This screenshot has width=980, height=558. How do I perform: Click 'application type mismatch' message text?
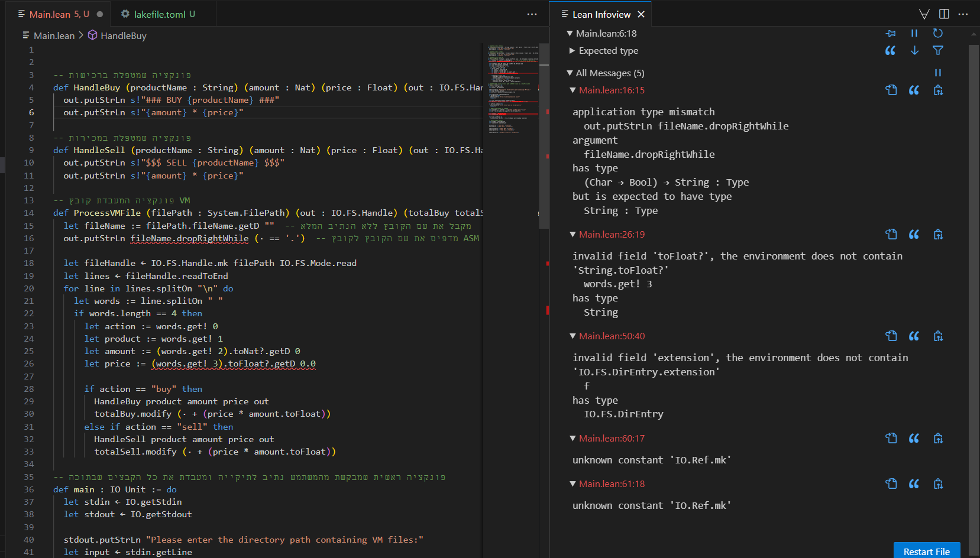point(643,112)
